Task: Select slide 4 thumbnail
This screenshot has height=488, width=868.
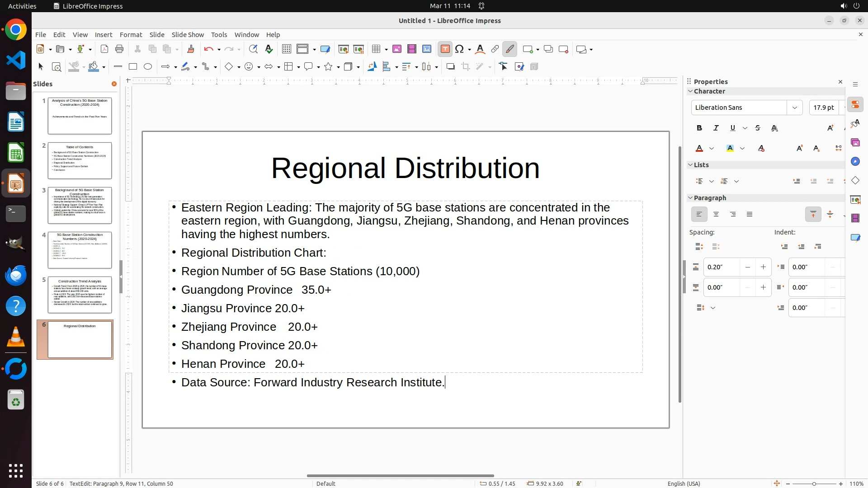Action: pos(80,250)
